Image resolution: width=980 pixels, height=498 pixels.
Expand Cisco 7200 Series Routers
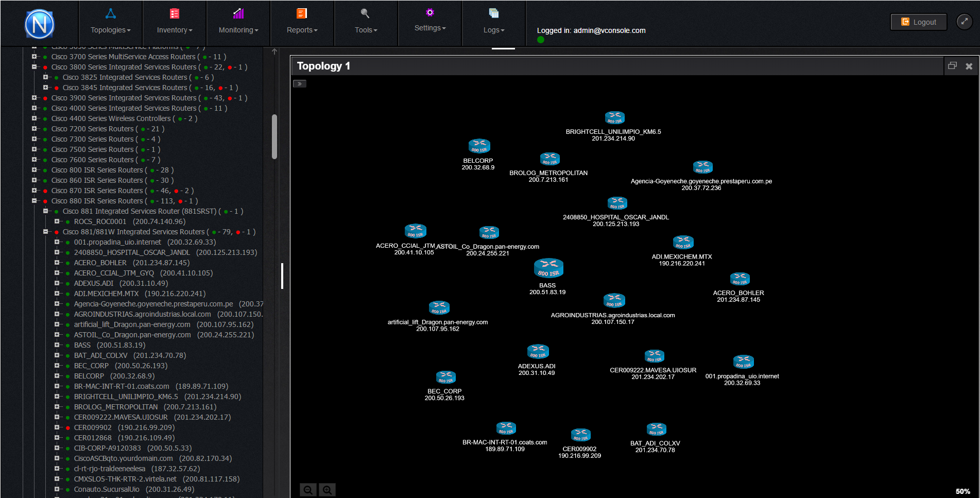click(x=34, y=129)
